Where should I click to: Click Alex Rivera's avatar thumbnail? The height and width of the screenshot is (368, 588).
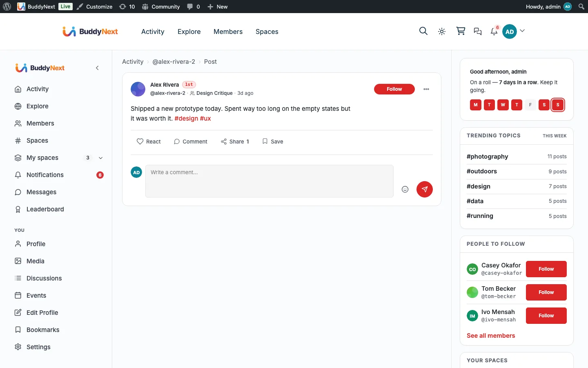click(138, 89)
